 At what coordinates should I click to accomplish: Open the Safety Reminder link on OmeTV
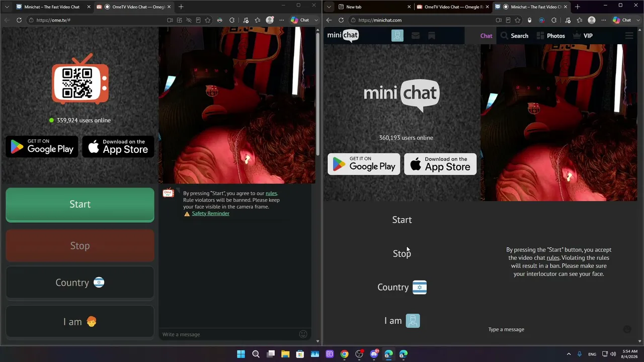tap(210, 213)
